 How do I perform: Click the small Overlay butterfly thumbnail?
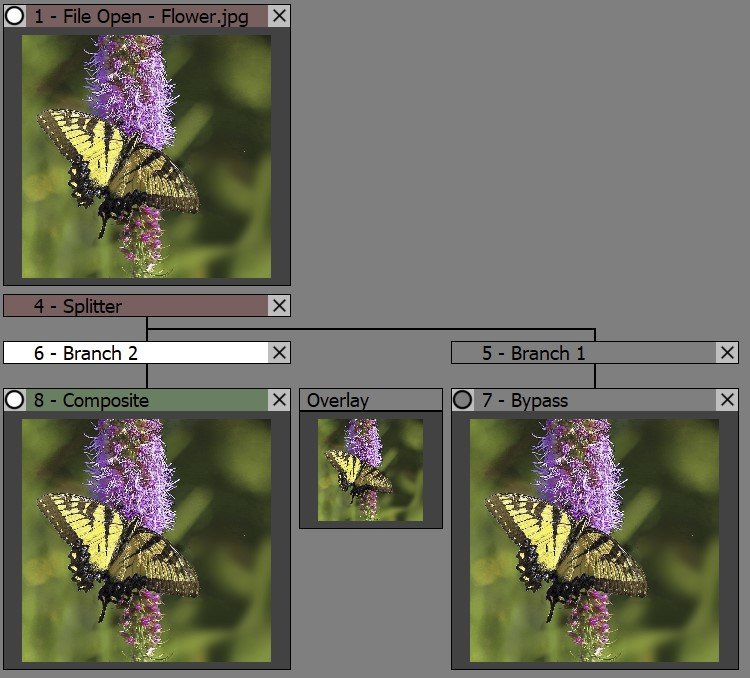coord(370,469)
